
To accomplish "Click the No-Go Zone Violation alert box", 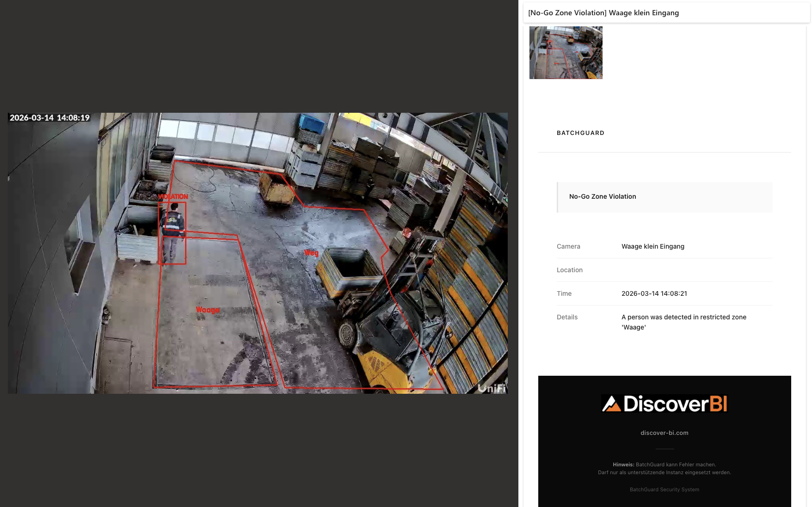I will pyautogui.click(x=664, y=197).
